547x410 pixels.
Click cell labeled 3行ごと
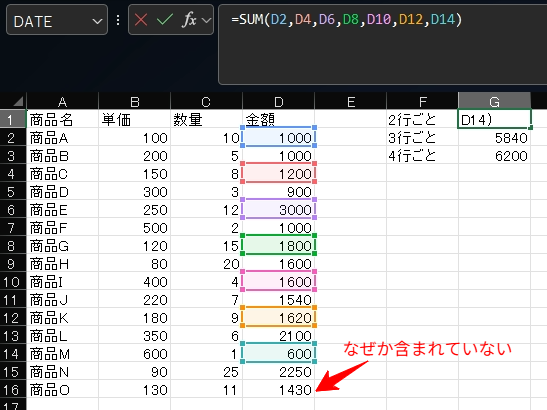point(422,137)
